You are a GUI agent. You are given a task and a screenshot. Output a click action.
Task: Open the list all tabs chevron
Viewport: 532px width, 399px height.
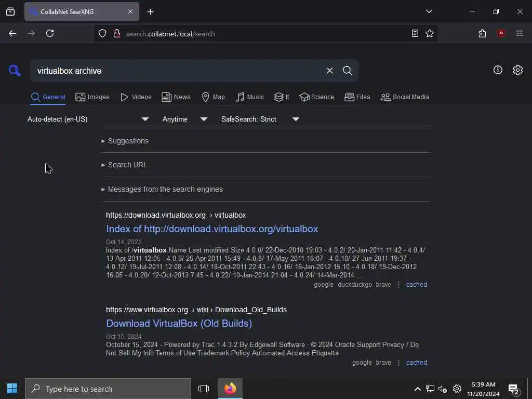pos(429,11)
